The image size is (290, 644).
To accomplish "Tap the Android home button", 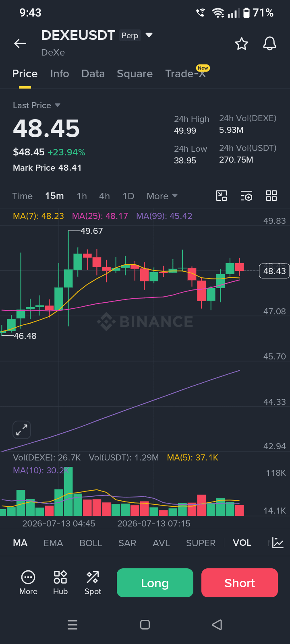I will (145, 625).
